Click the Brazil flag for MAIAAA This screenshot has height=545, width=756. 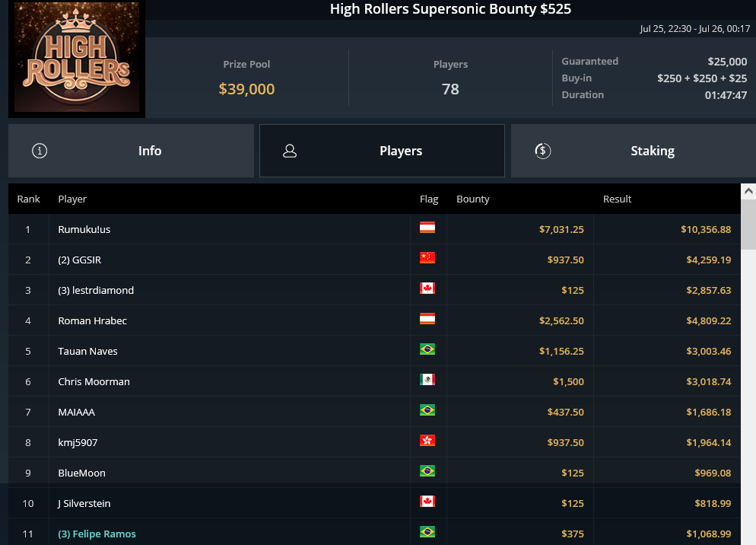coord(427,410)
